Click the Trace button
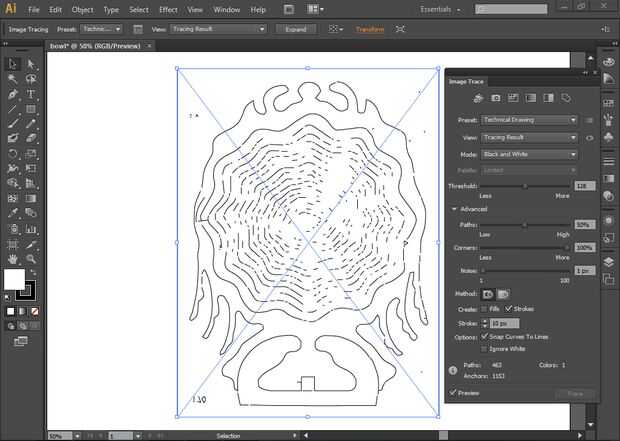The image size is (620, 441). pyautogui.click(x=575, y=394)
